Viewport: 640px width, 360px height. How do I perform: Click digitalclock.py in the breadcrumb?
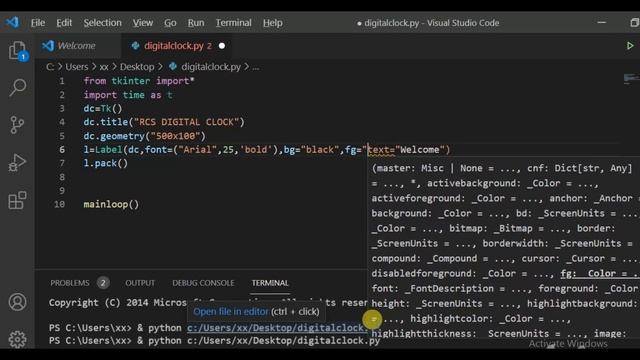tap(211, 67)
